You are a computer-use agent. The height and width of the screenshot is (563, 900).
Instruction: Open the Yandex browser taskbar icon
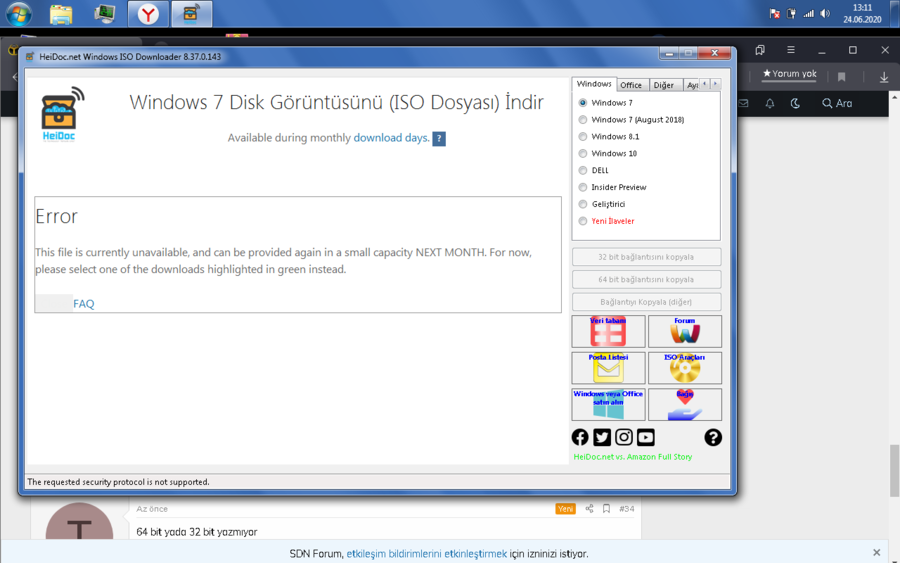coord(148,14)
